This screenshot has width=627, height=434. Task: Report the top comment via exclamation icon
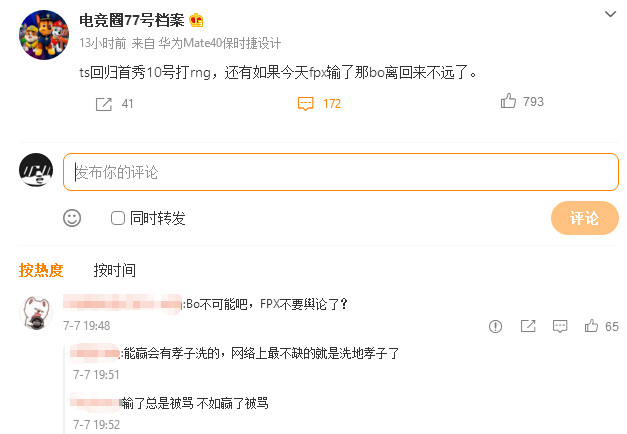click(x=495, y=326)
